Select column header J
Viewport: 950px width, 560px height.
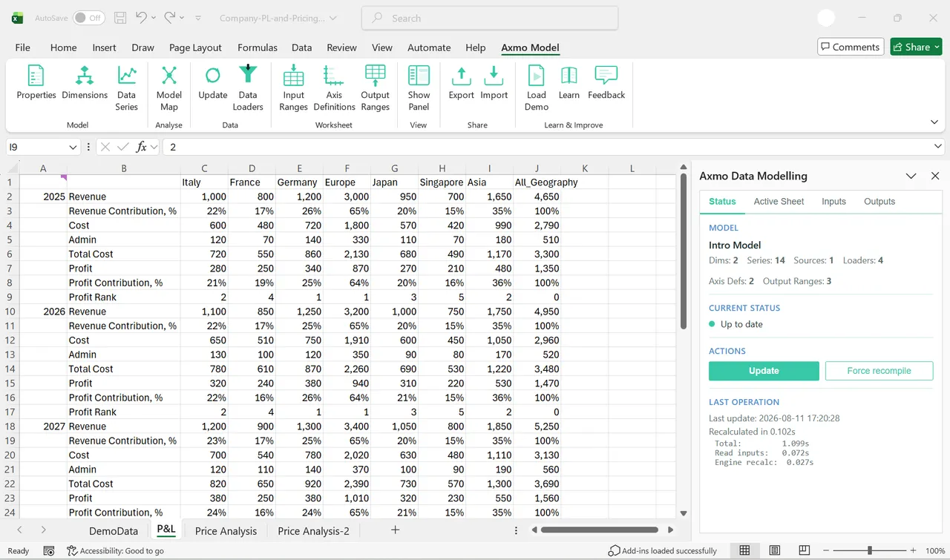[x=537, y=168]
